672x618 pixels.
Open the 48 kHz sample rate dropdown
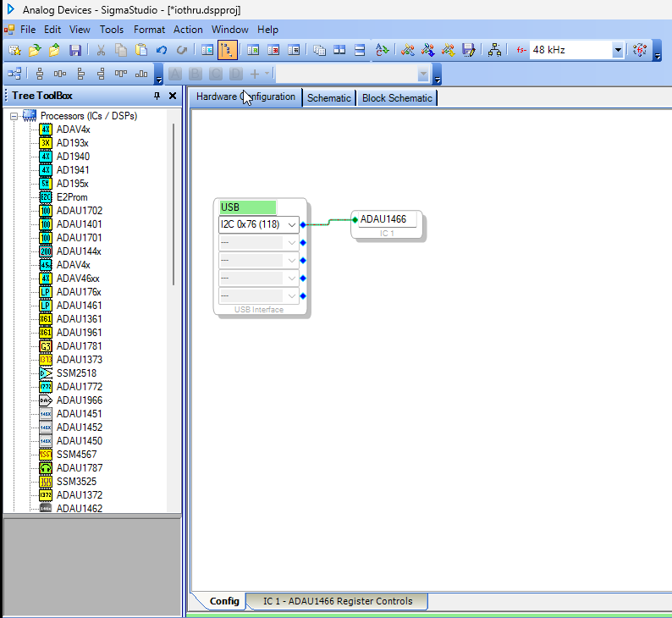click(618, 50)
